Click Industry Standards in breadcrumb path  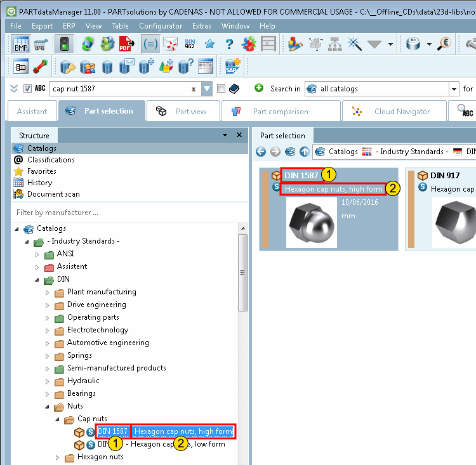click(x=412, y=152)
